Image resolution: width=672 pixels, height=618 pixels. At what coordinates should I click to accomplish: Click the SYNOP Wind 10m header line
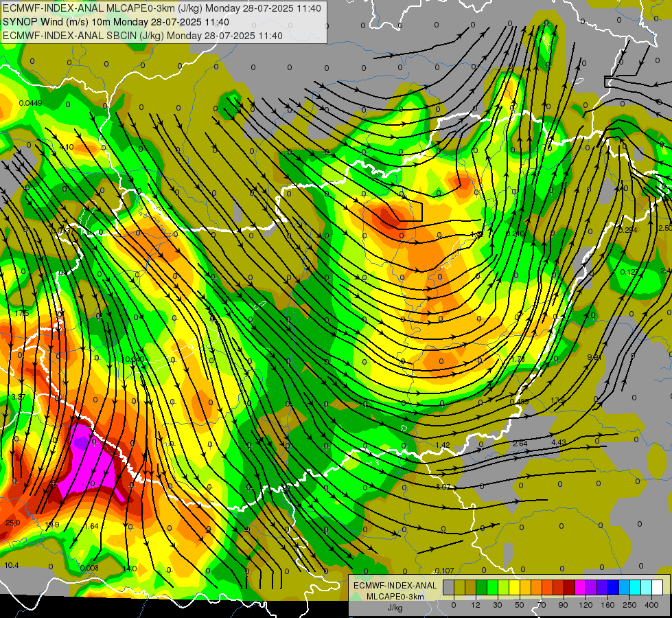(x=116, y=22)
